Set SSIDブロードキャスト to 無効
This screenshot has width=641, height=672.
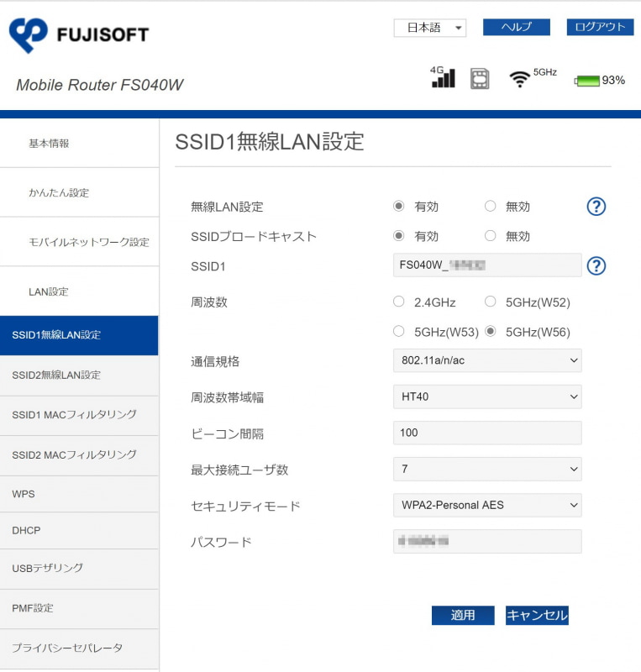click(490, 236)
